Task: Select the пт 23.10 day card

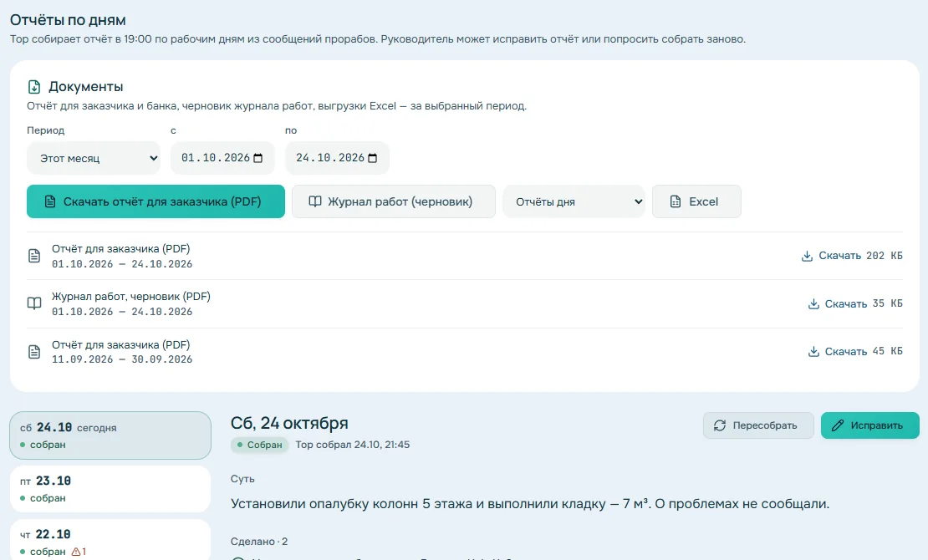Action: point(110,489)
